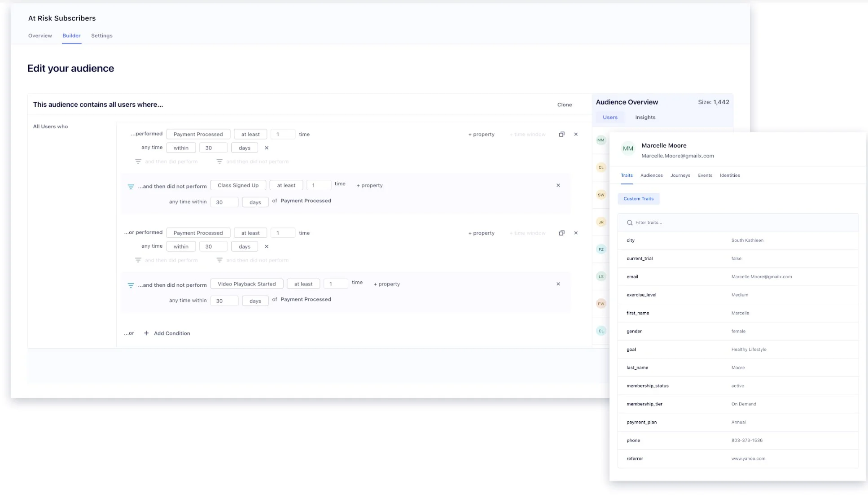This screenshot has width=868, height=498.
Task: Click the Audiences tab icon for Marcelle Moore
Action: click(x=652, y=175)
